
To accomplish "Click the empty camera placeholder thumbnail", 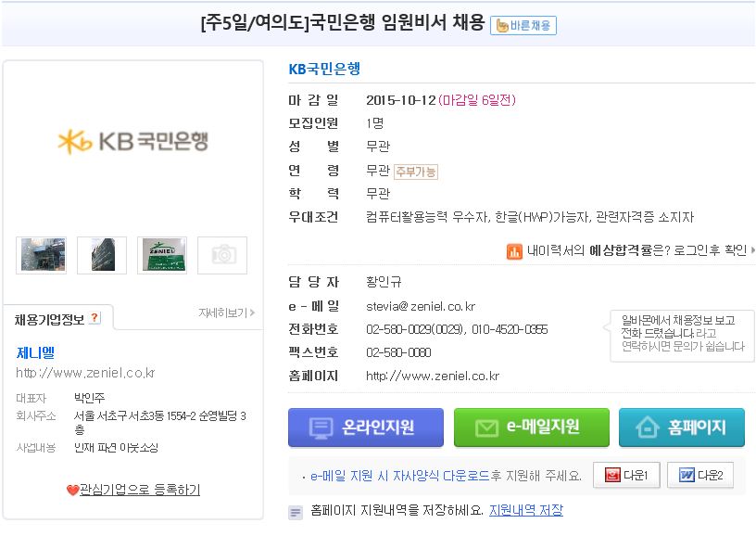I will click(x=222, y=255).
